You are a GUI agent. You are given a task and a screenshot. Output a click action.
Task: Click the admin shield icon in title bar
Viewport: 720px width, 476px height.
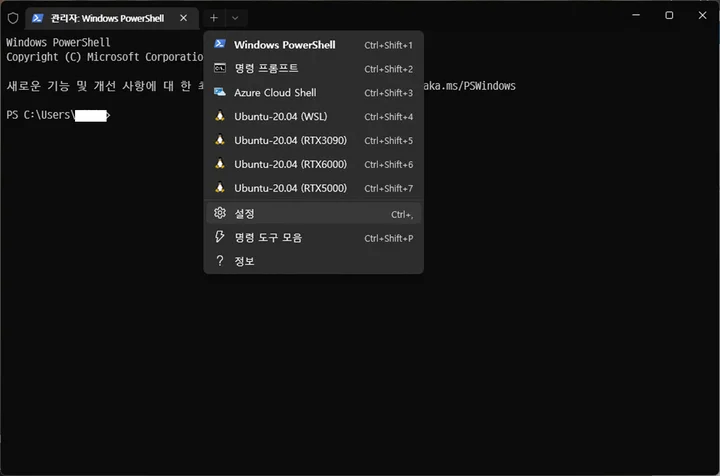coord(13,17)
